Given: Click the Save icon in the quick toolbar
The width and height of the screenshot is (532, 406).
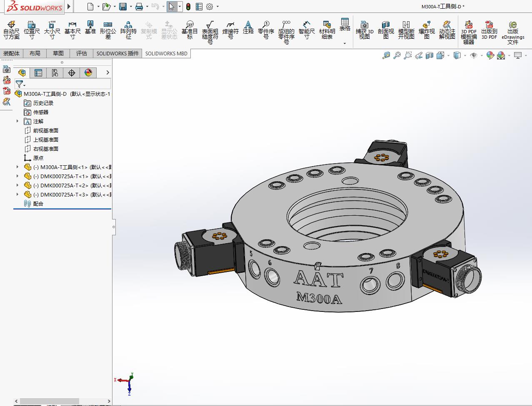Looking at the screenshot, I should click(x=123, y=7).
